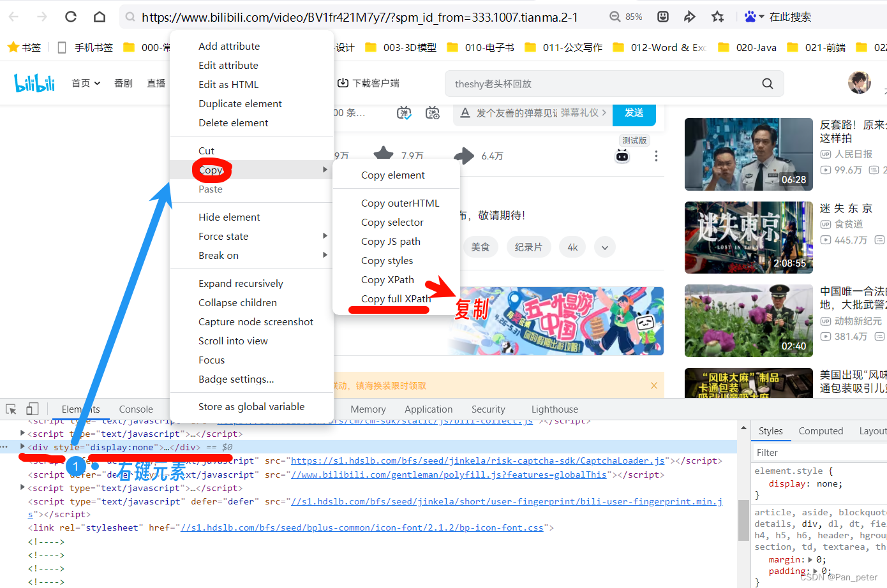Open the 迷失东京 video thumbnail
The image size is (887, 588).
(x=749, y=237)
